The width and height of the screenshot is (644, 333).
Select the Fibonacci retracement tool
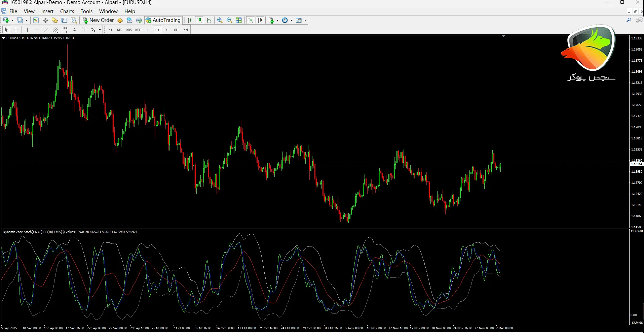[x=65, y=30]
